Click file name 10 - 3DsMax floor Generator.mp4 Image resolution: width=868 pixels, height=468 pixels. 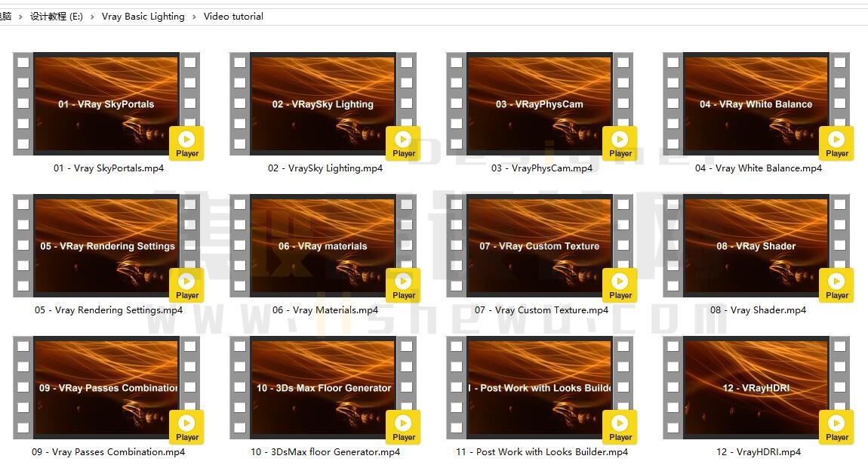tap(325, 451)
